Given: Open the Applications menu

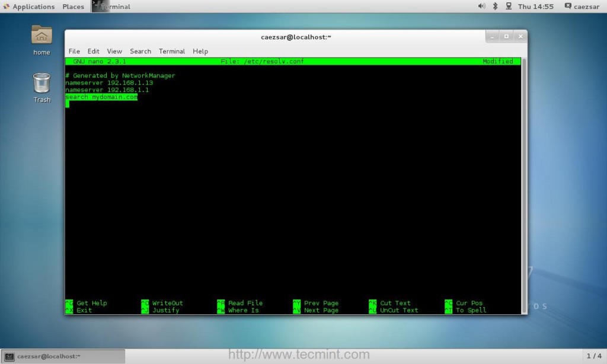Looking at the screenshot, I should (33, 7).
